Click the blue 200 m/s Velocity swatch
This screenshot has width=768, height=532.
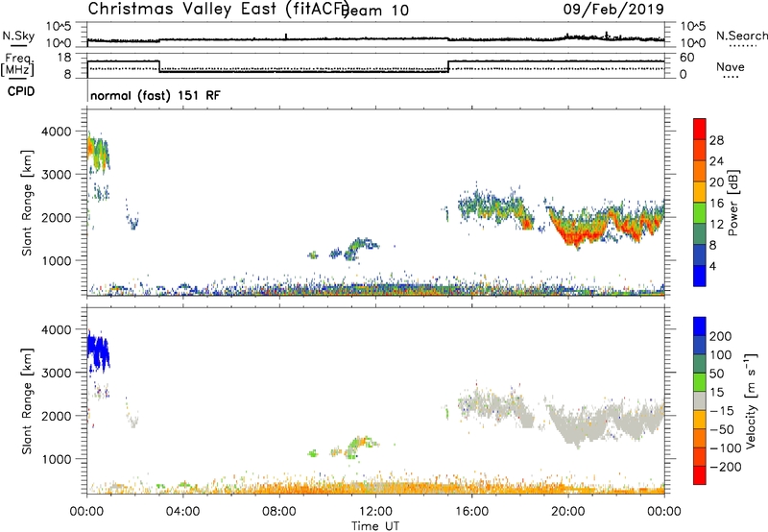pos(700,326)
